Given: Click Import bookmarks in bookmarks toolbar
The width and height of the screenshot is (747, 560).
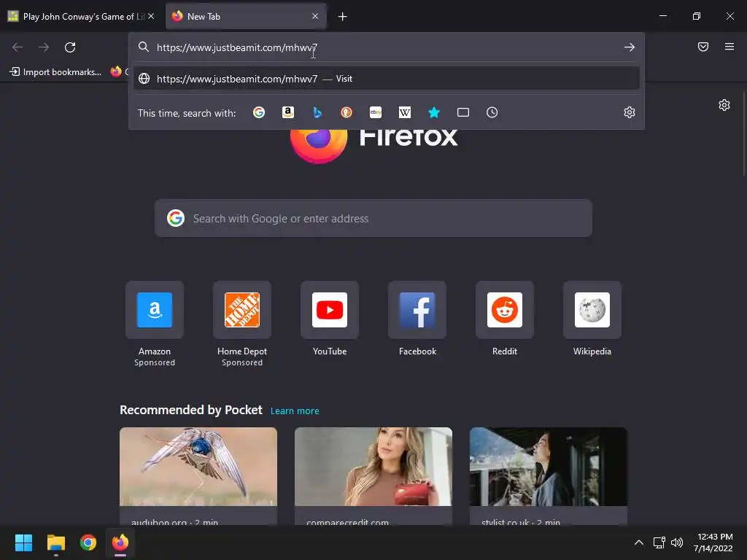Looking at the screenshot, I should click(x=55, y=72).
